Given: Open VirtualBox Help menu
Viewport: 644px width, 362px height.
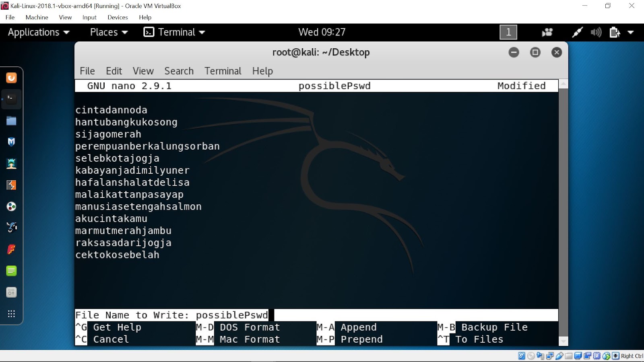Looking at the screenshot, I should (145, 17).
